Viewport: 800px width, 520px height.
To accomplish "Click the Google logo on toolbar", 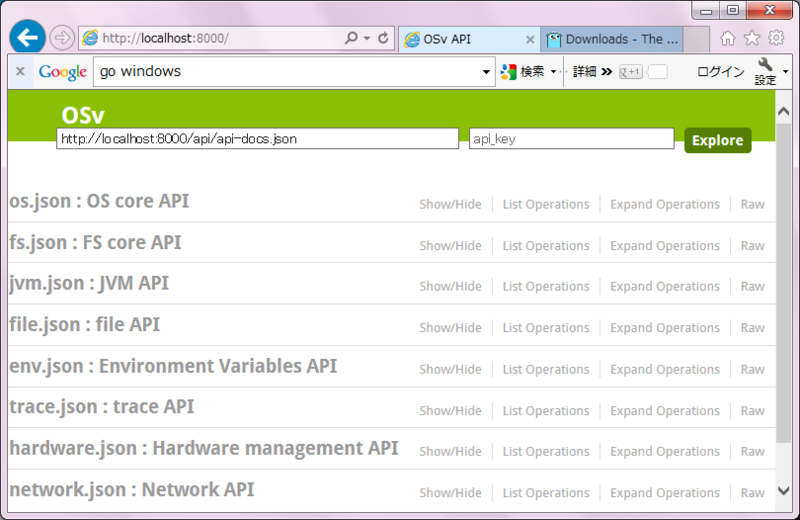I will [x=63, y=72].
